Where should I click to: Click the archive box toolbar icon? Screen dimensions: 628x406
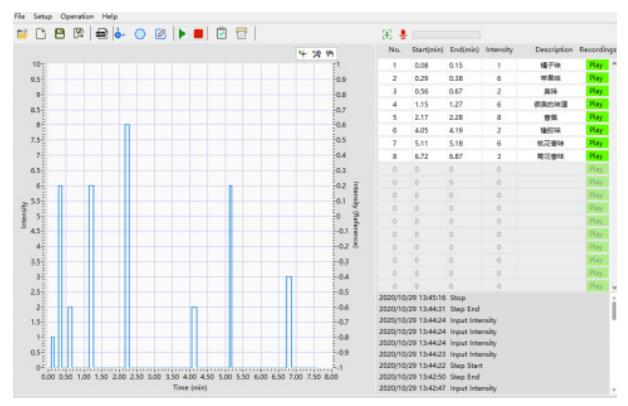coord(242,34)
